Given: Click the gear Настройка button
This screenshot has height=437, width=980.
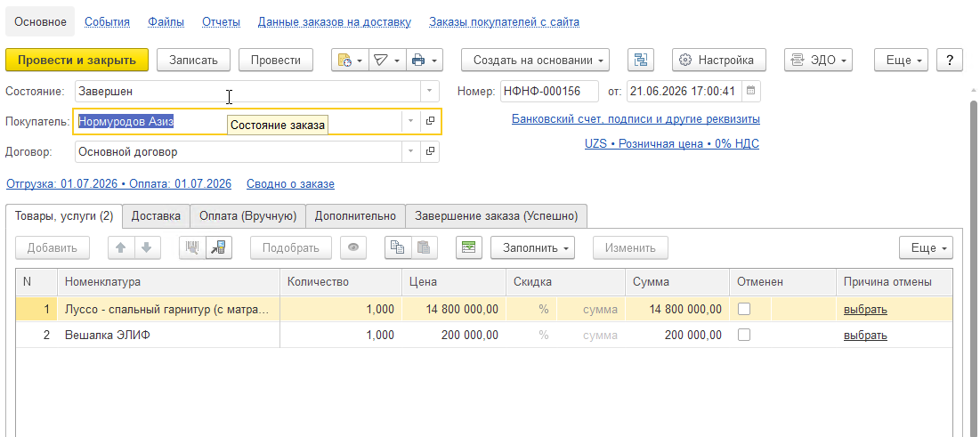Looking at the screenshot, I should tap(718, 60).
